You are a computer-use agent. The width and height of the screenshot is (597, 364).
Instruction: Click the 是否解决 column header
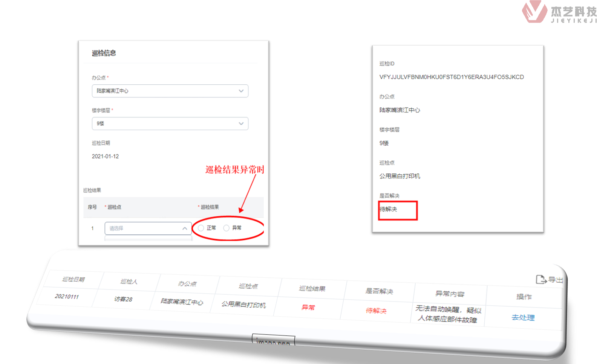tap(379, 291)
